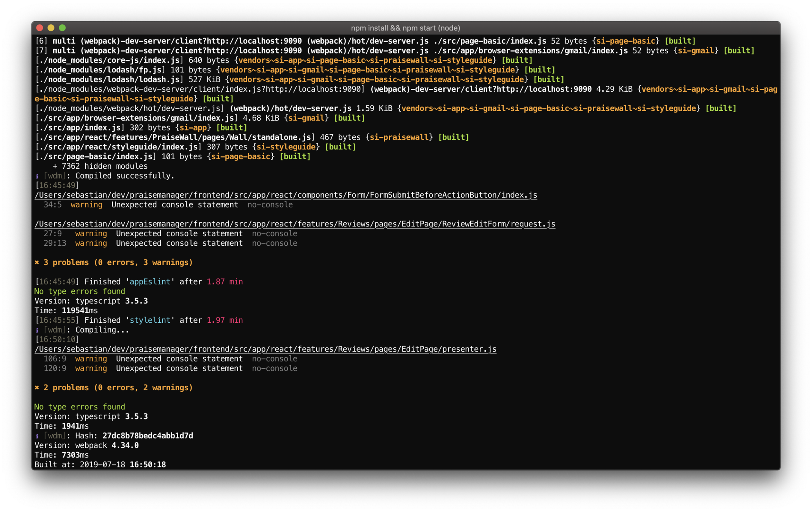
Task: Click the hash value 27dc8b78bedc4abb1d7d
Action: pos(148,436)
